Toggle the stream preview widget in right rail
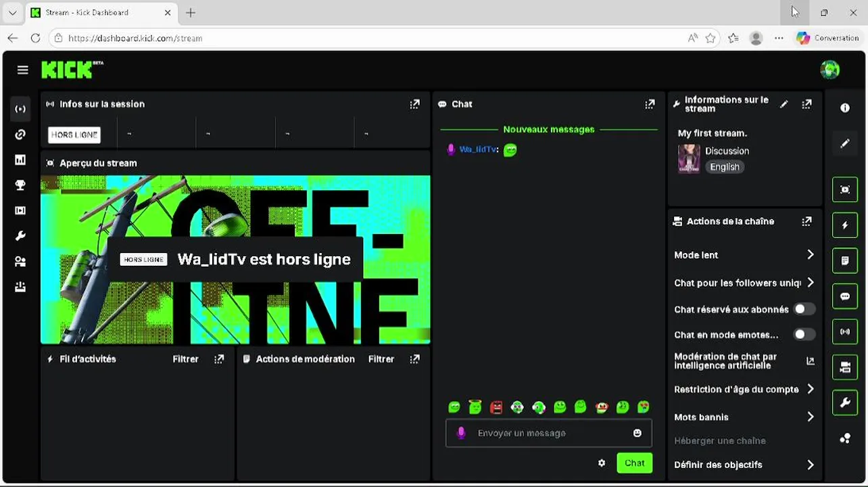 point(845,190)
